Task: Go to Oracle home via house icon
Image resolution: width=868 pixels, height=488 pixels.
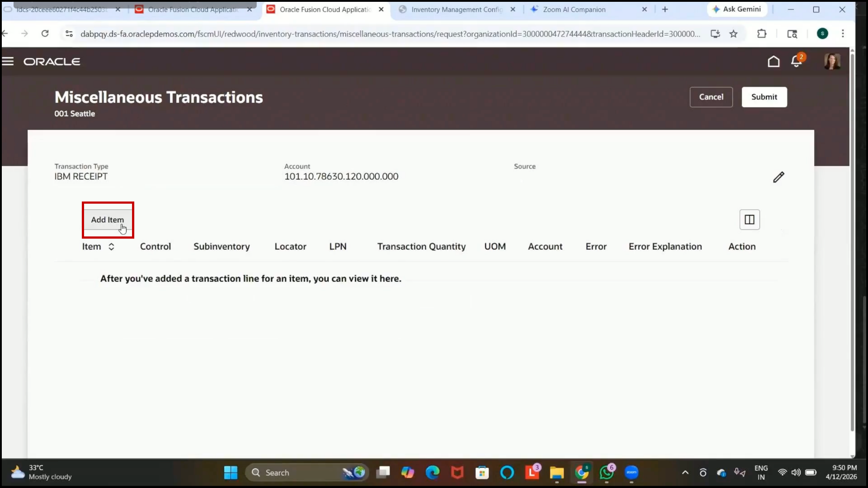Action: (x=774, y=61)
